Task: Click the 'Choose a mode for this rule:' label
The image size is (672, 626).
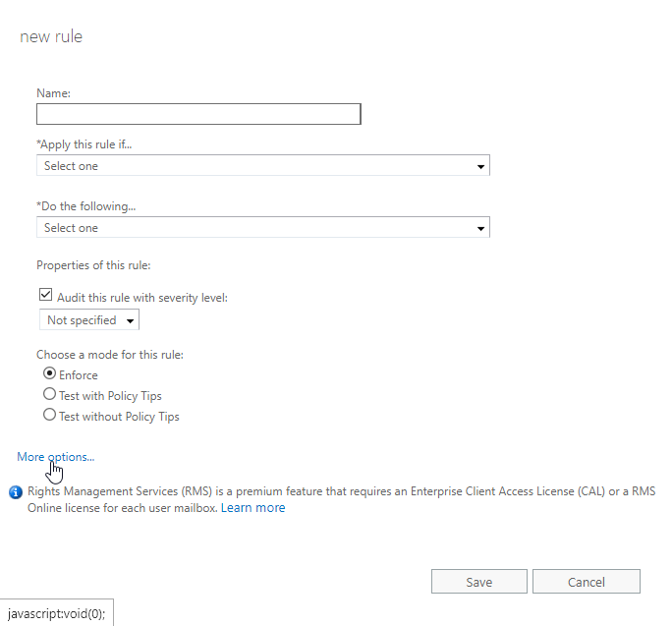Action: tap(110, 354)
